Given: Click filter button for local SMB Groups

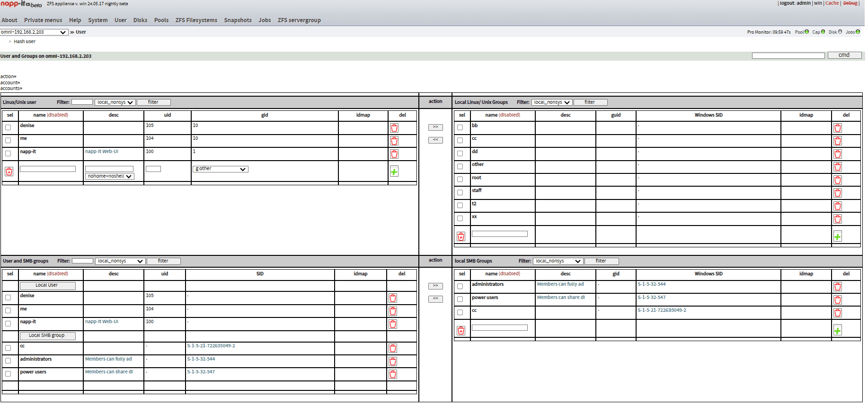Looking at the screenshot, I should [602, 261].
